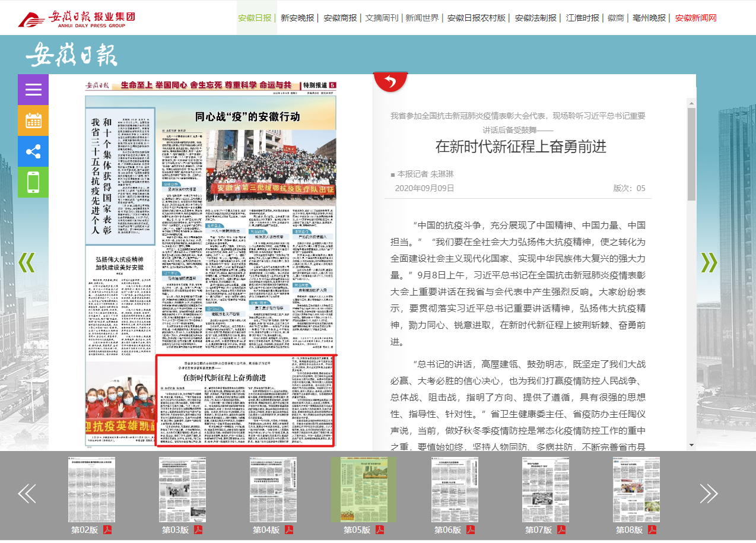The image size is (756, 543).
Task: Click the blue share icon
Action: pyautogui.click(x=33, y=151)
